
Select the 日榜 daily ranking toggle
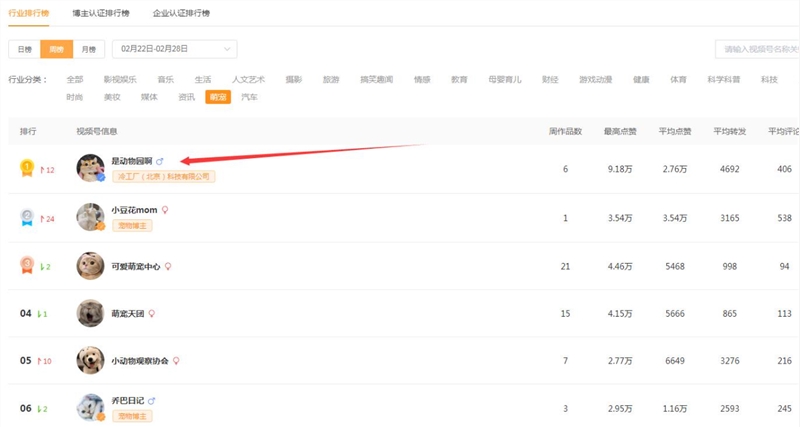(x=24, y=49)
